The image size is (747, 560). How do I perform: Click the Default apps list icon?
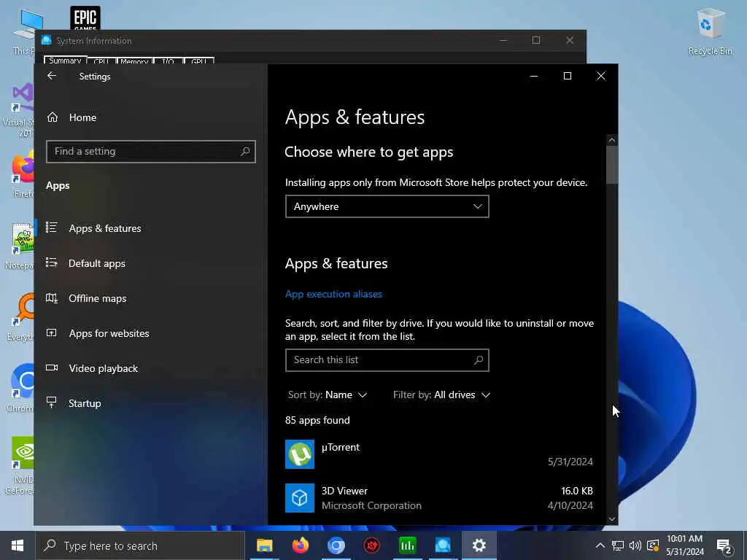coord(52,262)
